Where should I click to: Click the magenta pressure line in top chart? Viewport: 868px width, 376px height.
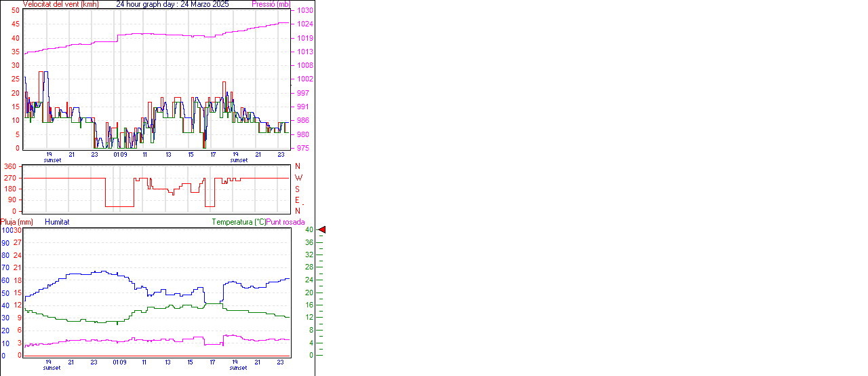pyautogui.click(x=170, y=34)
